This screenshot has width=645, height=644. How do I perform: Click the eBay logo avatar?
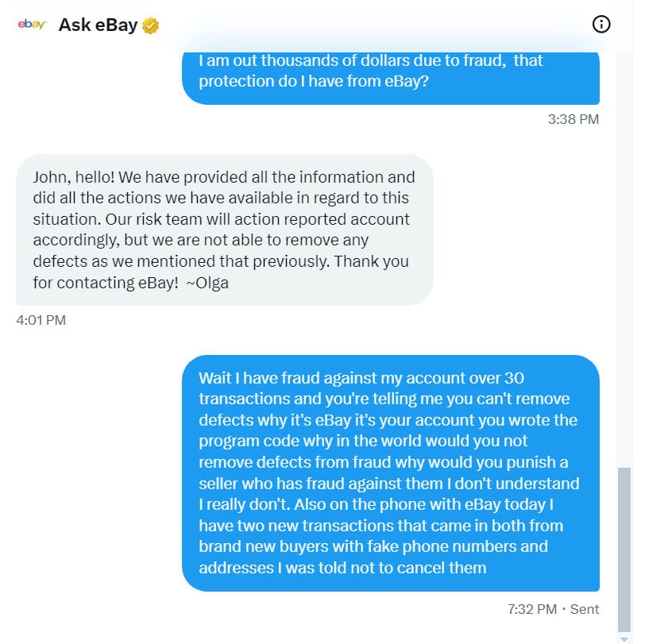[x=32, y=25]
